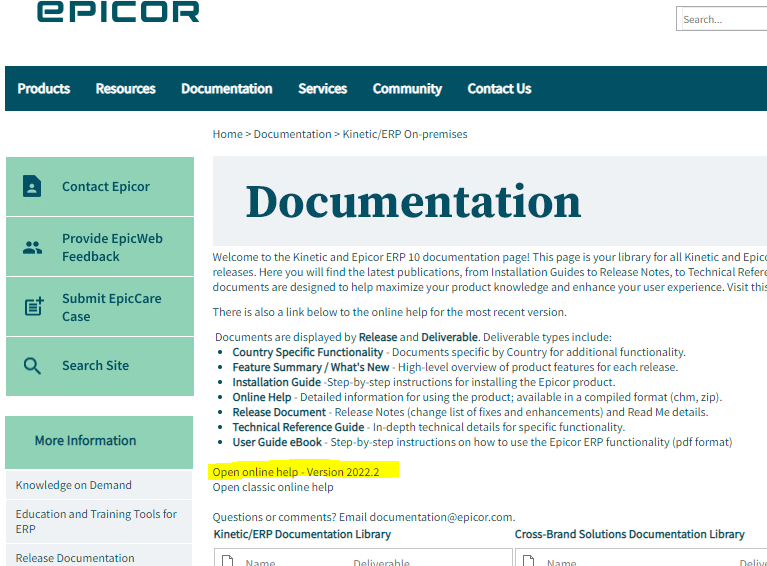Click the EpicWeb Feedback people icon

click(x=32, y=248)
